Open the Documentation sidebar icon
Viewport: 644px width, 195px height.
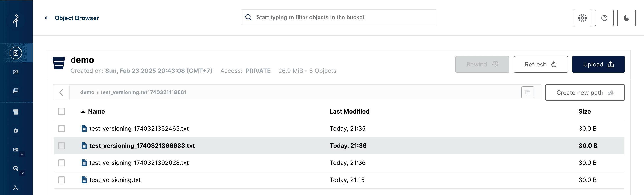coord(16,91)
